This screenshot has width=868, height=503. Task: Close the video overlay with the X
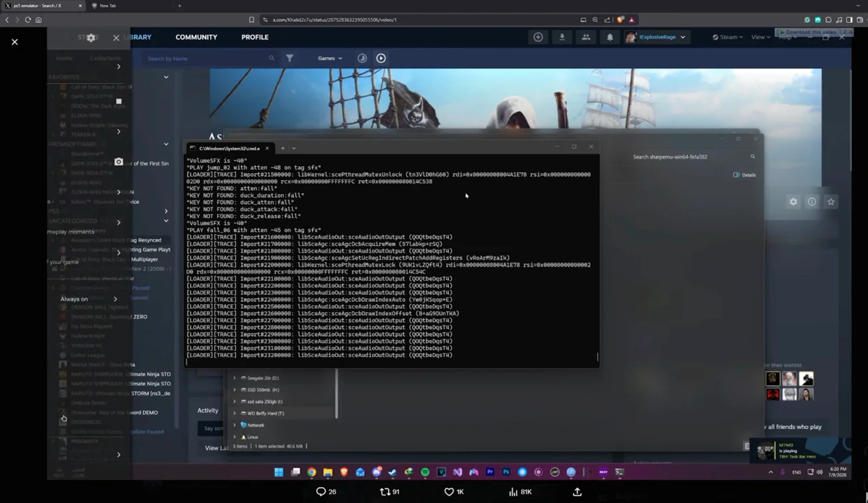15,42
